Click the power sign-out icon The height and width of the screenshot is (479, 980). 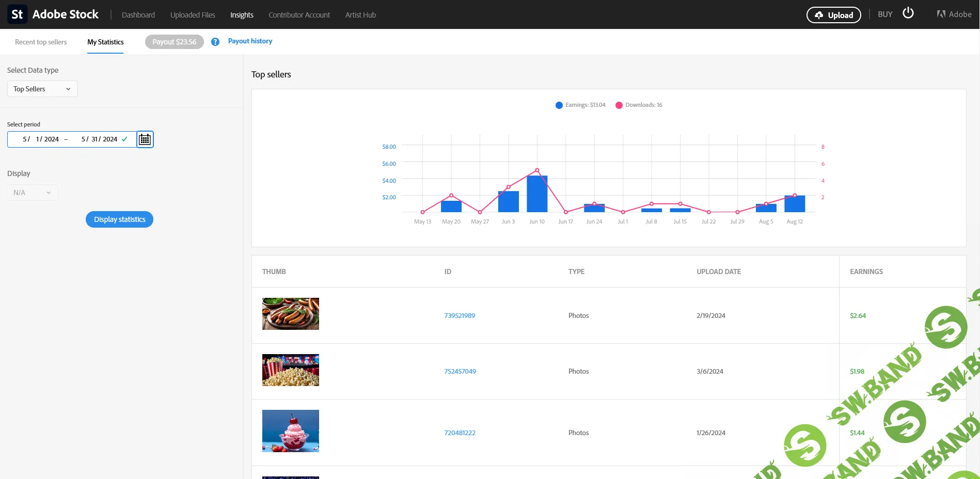[908, 13]
